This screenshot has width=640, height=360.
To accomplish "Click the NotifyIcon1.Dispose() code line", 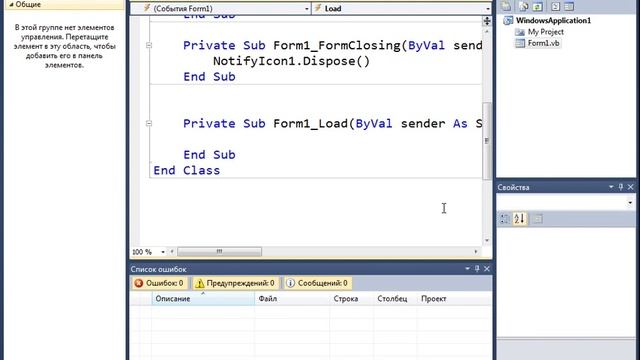I will pos(291,61).
